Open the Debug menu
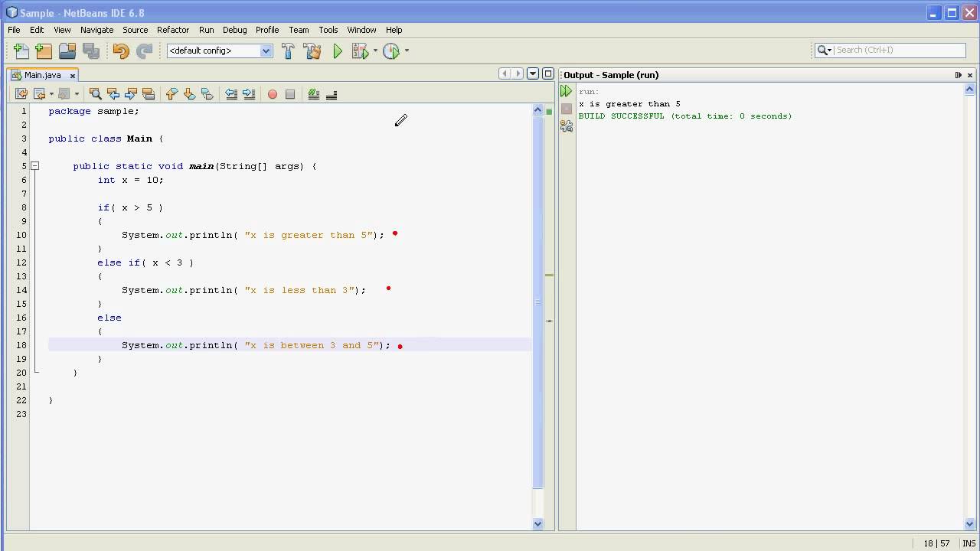 234,30
